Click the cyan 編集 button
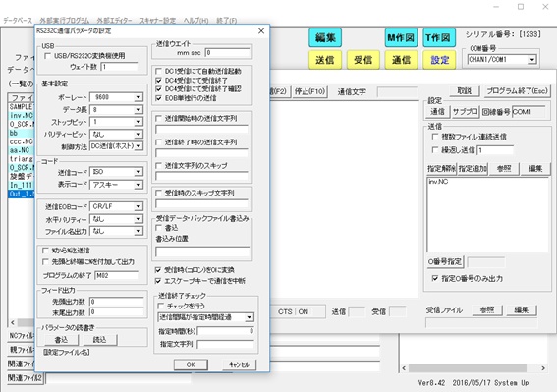This screenshot has height=392, width=557. point(325,37)
